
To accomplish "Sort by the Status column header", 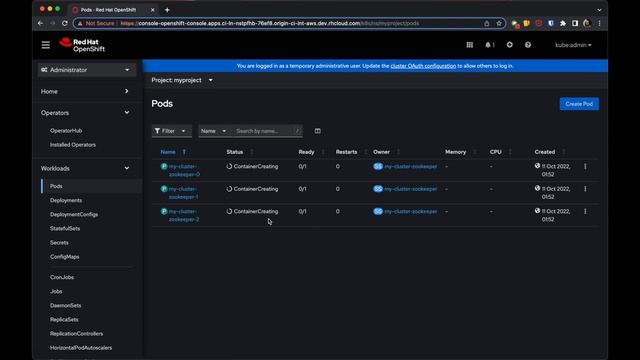I will [x=235, y=152].
